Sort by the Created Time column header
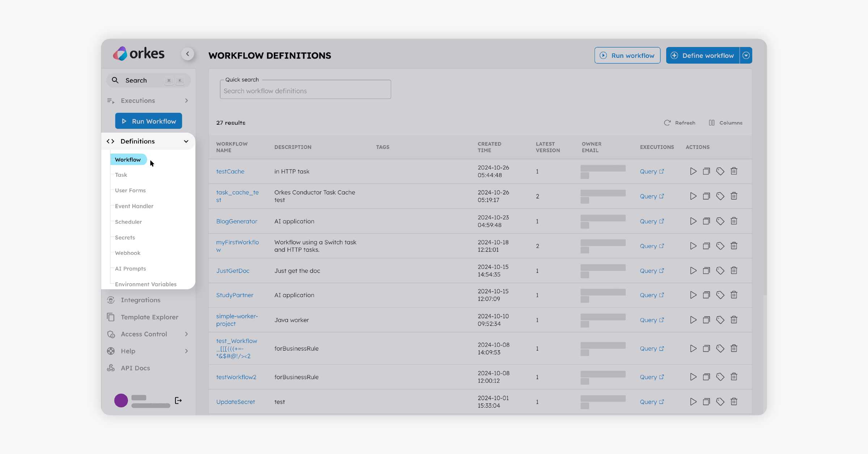This screenshot has height=454, width=868. pos(489,147)
